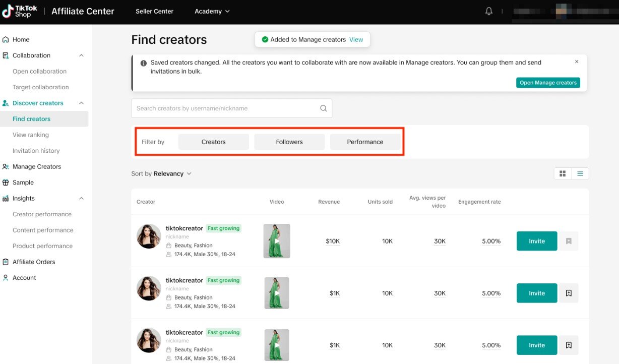
Task: Click View link in the toast
Action: click(356, 40)
